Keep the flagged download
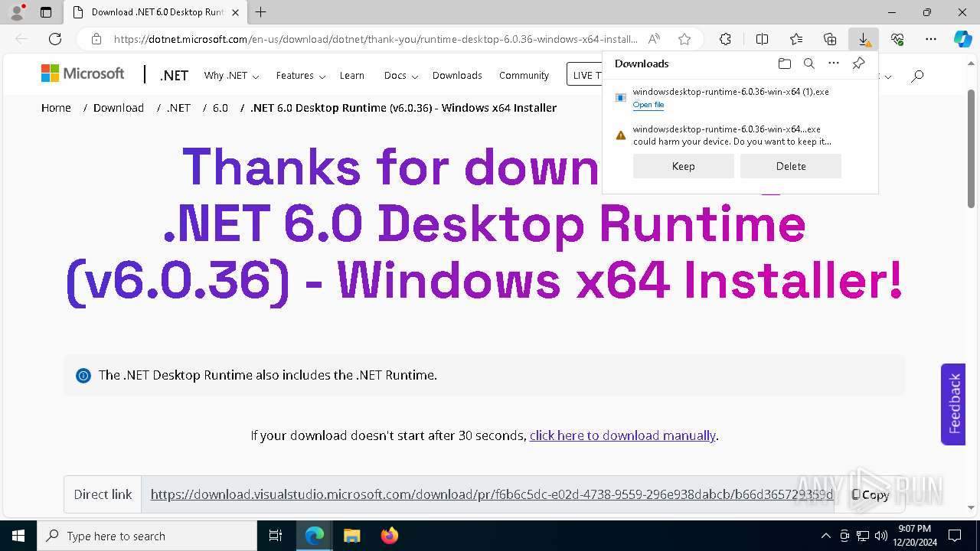Screen dimensions: 980x551 684,166
